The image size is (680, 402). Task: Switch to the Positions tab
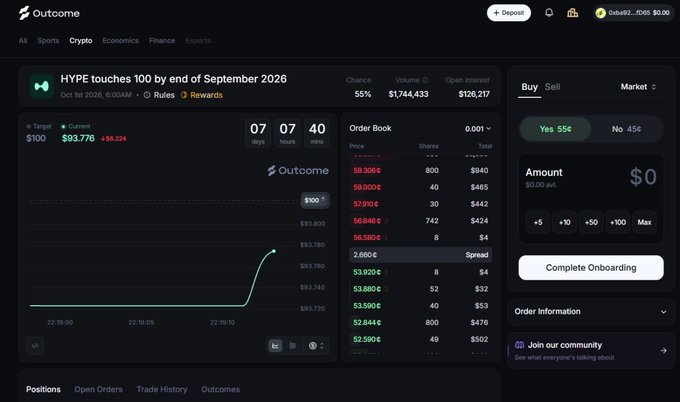coord(43,389)
